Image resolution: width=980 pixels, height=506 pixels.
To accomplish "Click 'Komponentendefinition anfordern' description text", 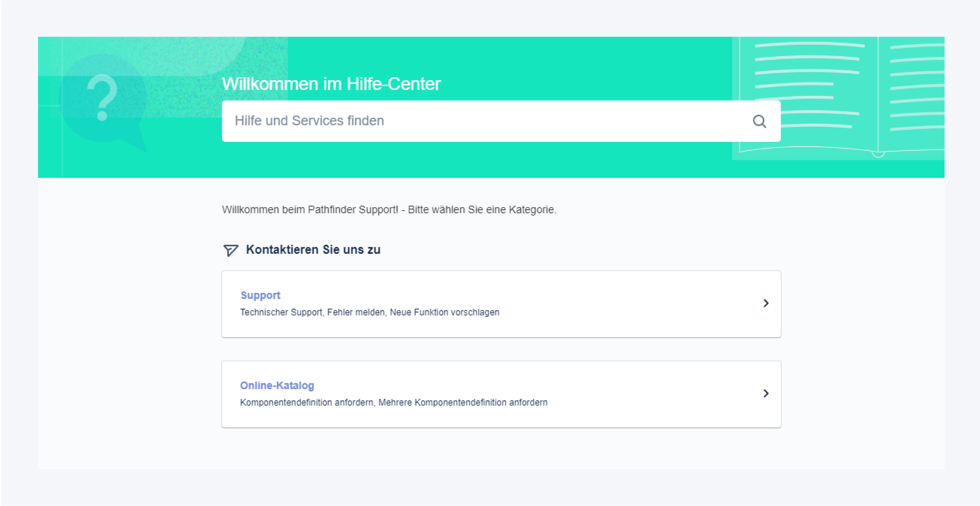I will click(x=306, y=403).
